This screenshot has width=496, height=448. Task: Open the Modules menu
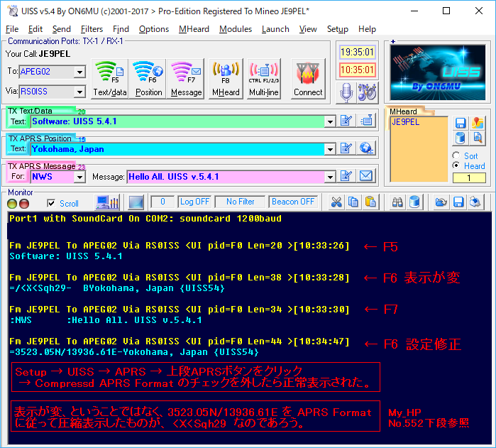pos(236,29)
